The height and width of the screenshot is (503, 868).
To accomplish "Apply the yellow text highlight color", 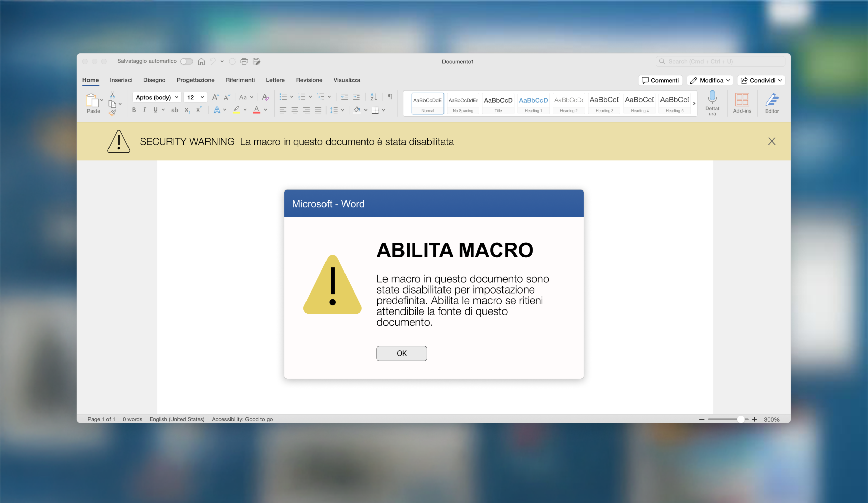I will click(x=236, y=110).
